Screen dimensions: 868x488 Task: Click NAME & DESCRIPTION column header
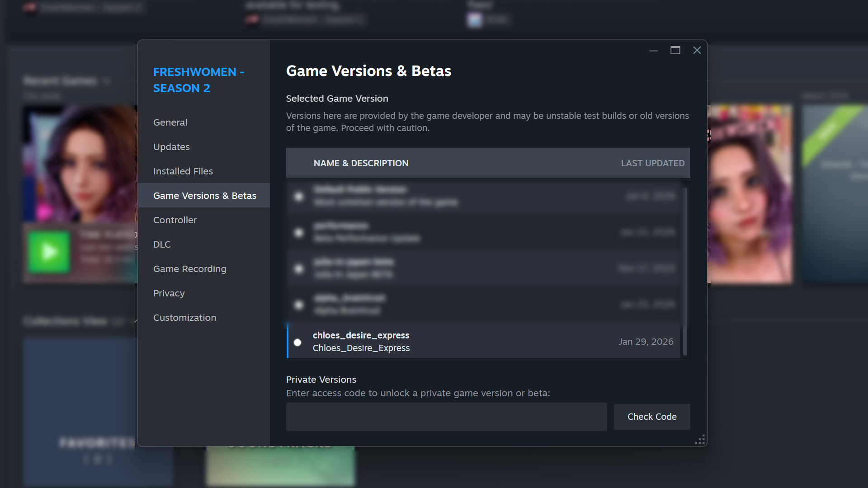(x=361, y=163)
